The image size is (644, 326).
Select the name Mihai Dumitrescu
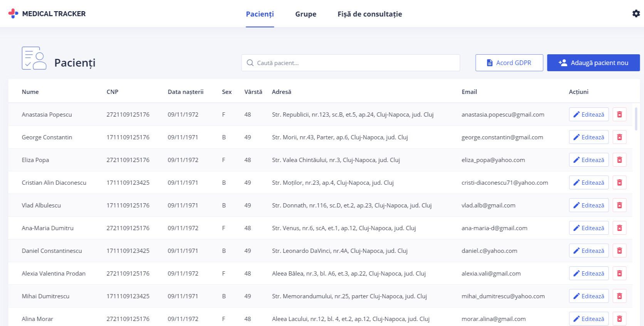tap(45, 296)
